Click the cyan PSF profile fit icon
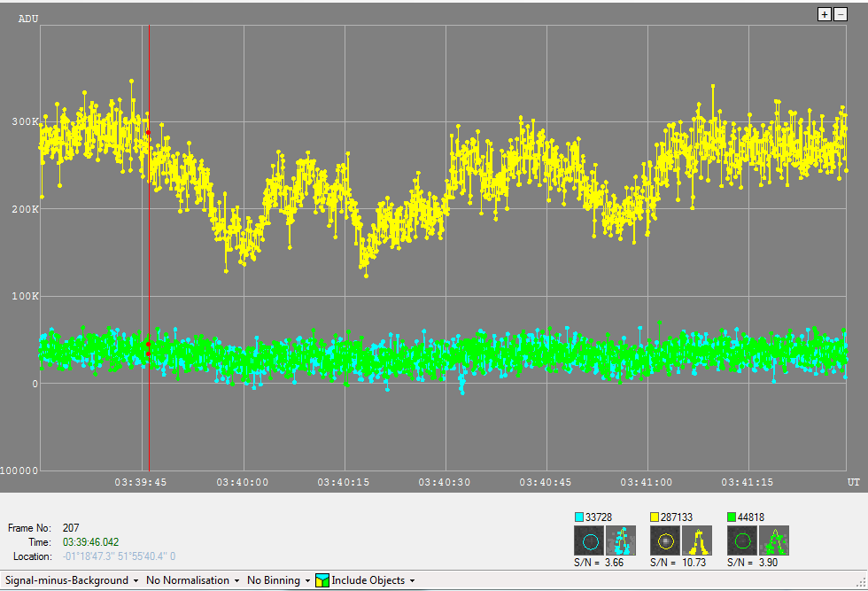The width and height of the screenshot is (868, 591). [621, 540]
